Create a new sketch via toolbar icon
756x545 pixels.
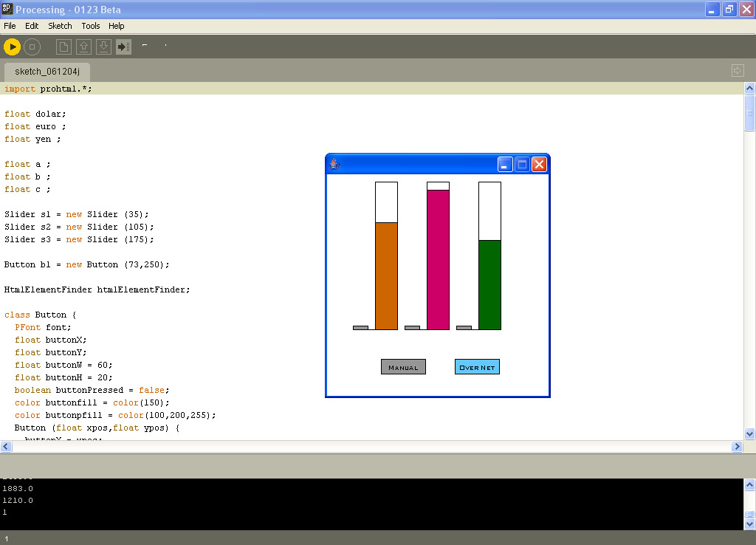(x=64, y=47)
